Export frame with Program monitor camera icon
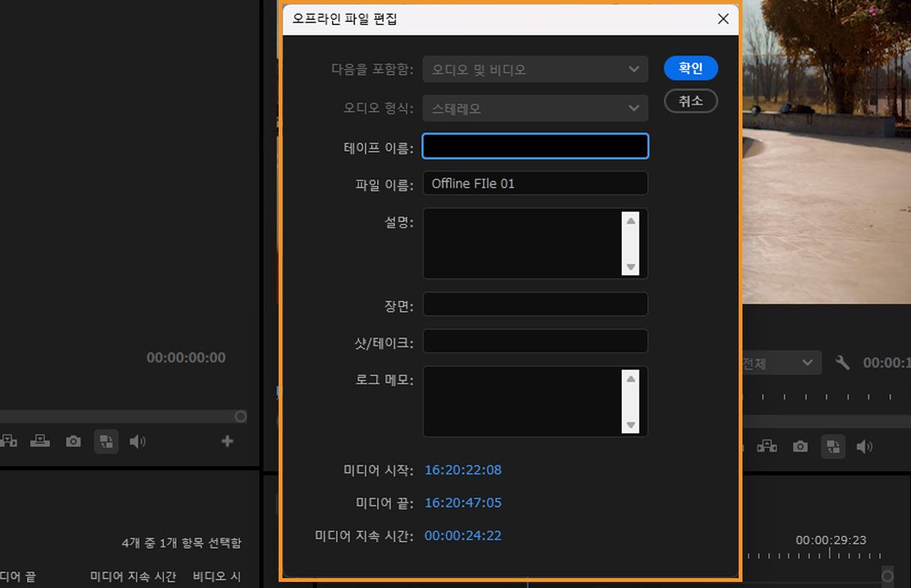Image resolution: width=911 pixels, height=588 pixels. click(x=800, y=447)
